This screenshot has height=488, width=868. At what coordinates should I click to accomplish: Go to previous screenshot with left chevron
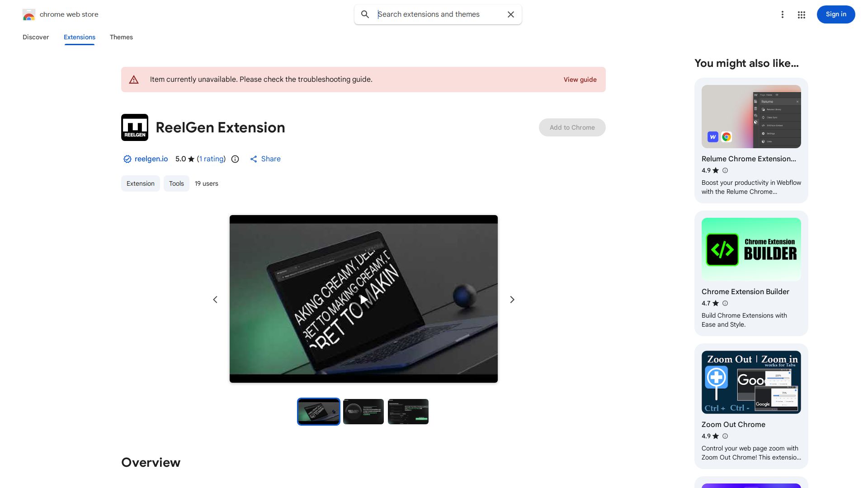(x=215, y=300)
